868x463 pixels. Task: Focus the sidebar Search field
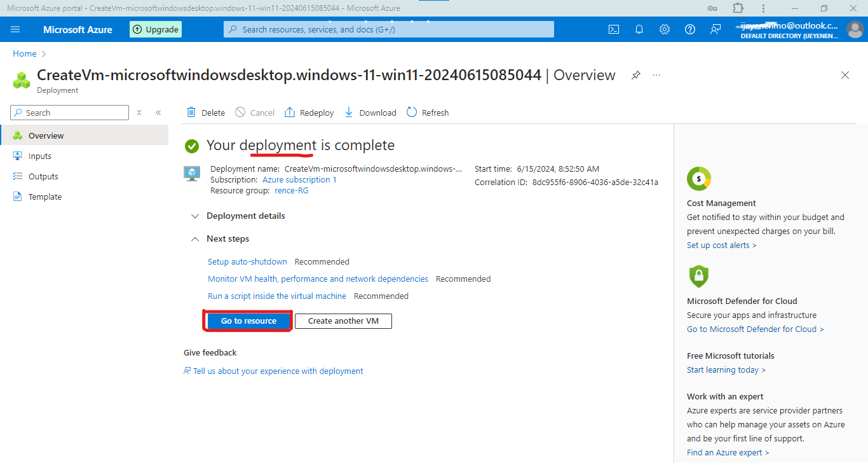click(x=69, y=113)
